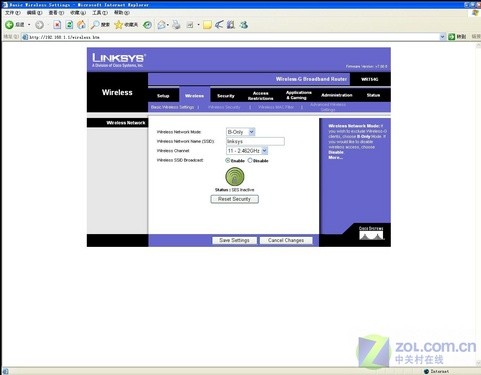This screenshot has width=481, height=375.
Task: Open the router Status tab
Action: pyautogui.click(x=373, y=95)
